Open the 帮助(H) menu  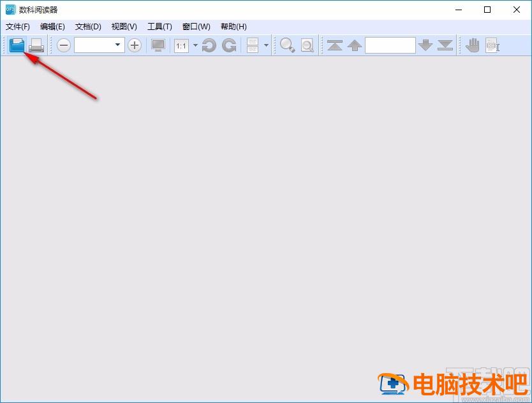233,26
